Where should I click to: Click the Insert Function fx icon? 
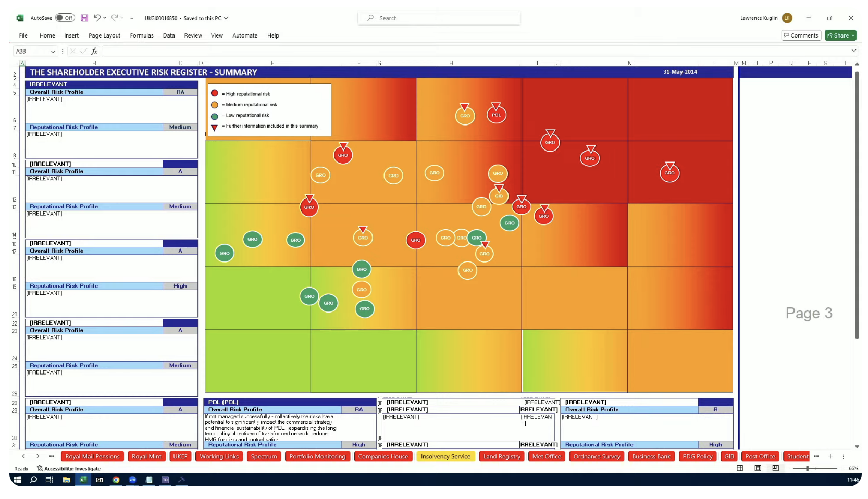click(94, 51)
